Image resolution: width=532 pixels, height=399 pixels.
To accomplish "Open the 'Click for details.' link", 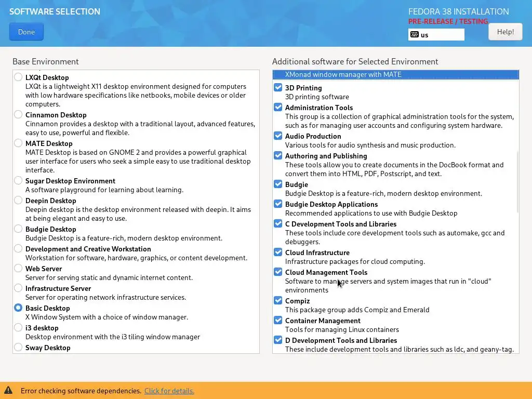I will click(169, 391).
